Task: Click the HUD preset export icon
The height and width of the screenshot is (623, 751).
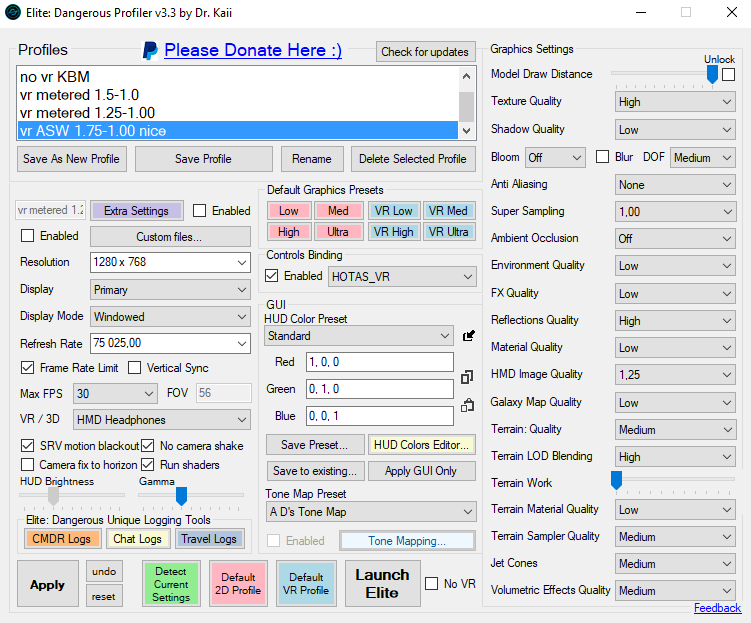Action: (468, 336)
